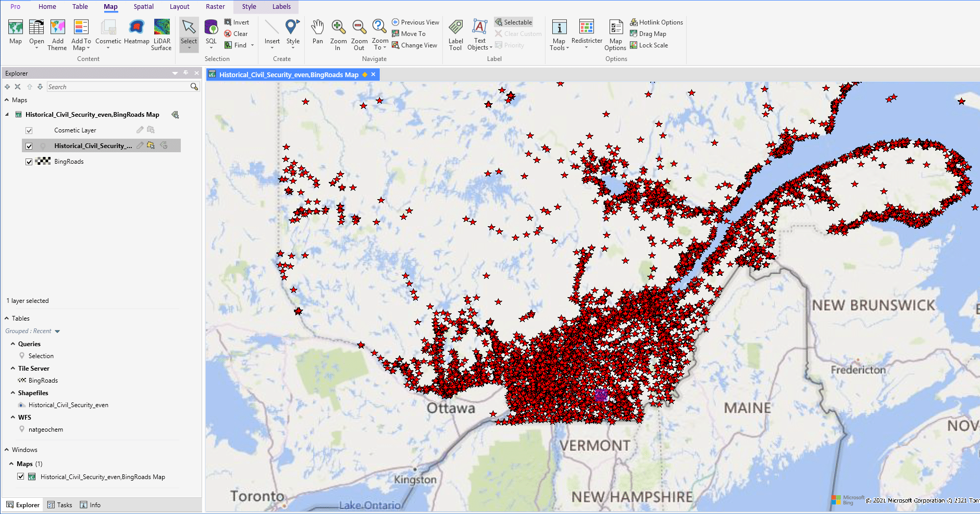Open the Raster ribbon tab

point(215,7)
